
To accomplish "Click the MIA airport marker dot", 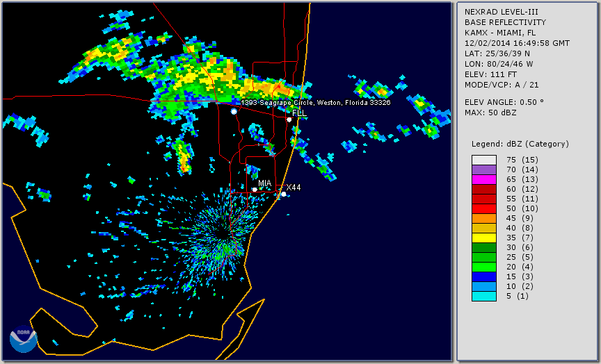I will click(x=255, y=190).
